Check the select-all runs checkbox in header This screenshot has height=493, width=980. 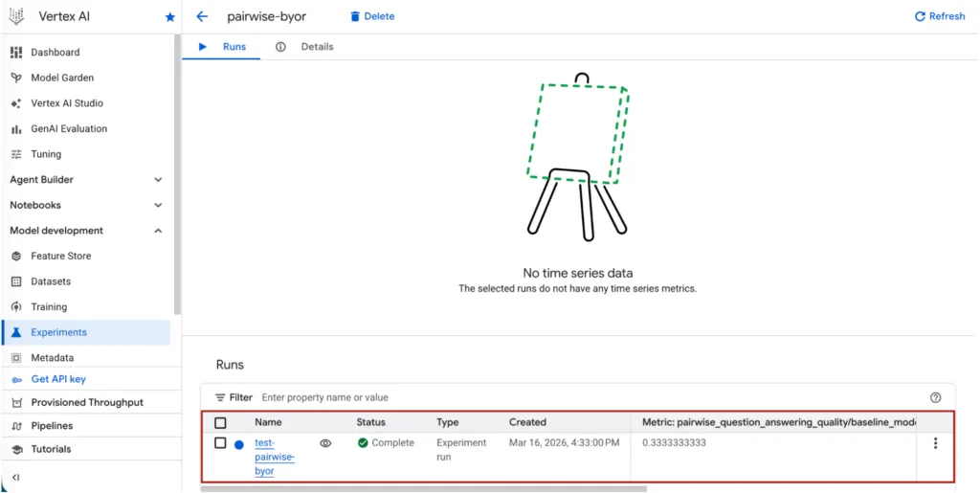coord(220,423)
